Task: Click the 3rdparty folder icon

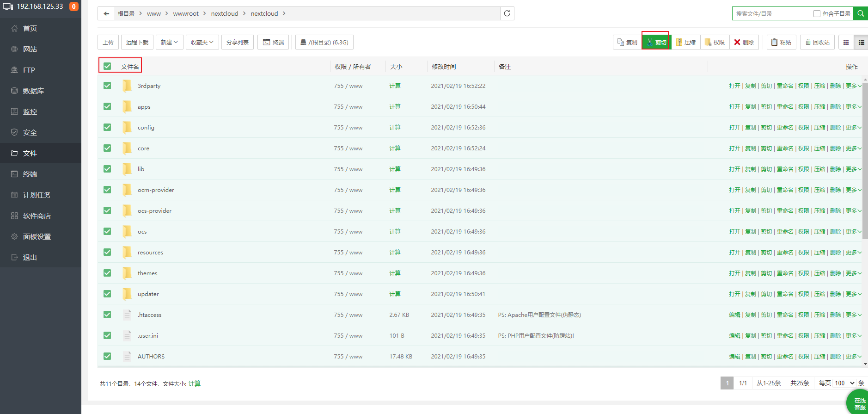Action: pyautogui.click(x=127, y=86)
